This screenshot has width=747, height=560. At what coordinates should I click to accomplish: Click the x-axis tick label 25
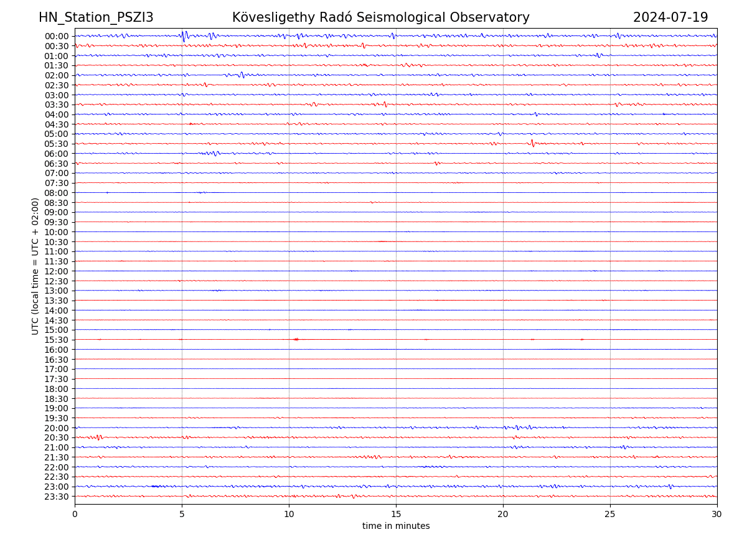[610, 514]
